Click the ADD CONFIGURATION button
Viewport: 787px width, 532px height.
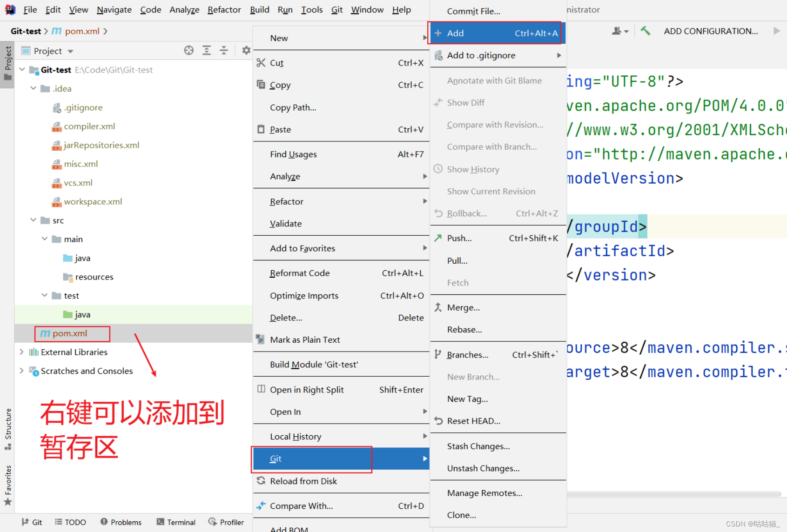(711, 31)
